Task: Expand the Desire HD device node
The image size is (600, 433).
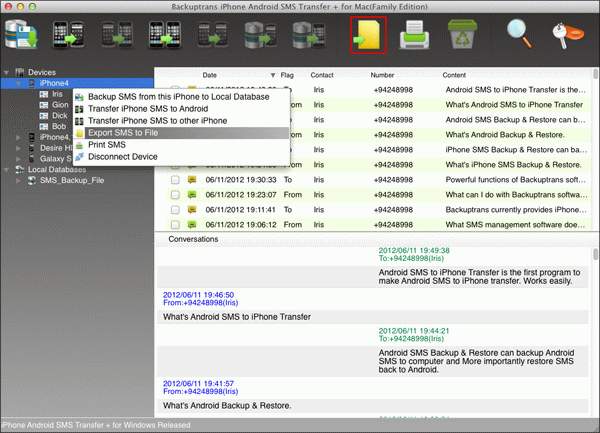Action: [x=18, y=148]
